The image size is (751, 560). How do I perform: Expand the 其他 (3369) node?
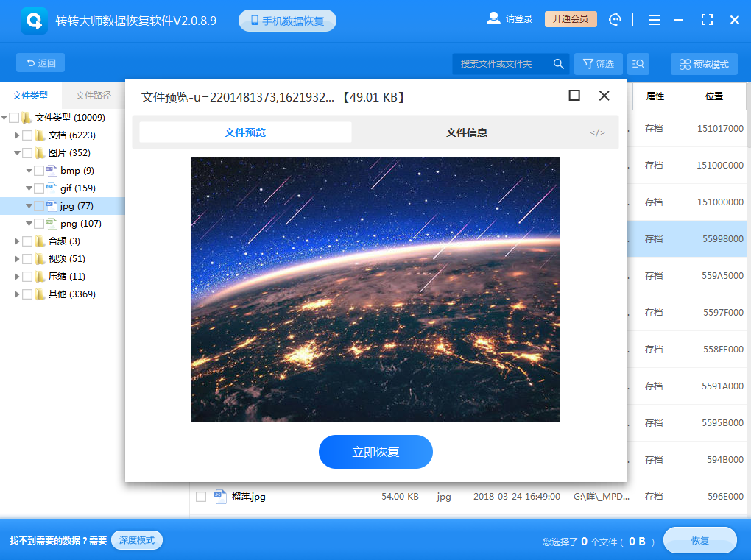(x=17, y=294)
